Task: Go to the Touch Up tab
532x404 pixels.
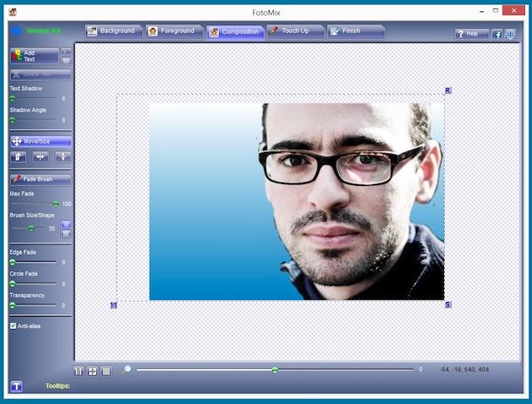Action: click(294, 31)
